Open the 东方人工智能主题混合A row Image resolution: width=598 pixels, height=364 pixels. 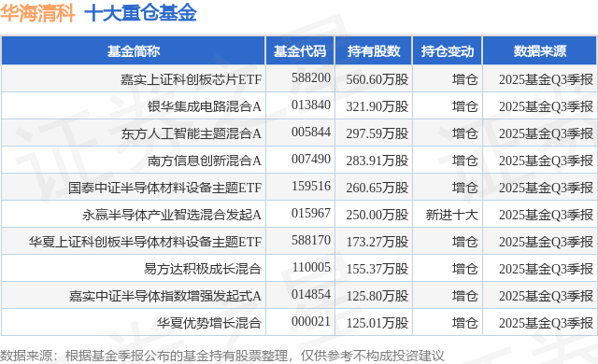coord(299,133)
